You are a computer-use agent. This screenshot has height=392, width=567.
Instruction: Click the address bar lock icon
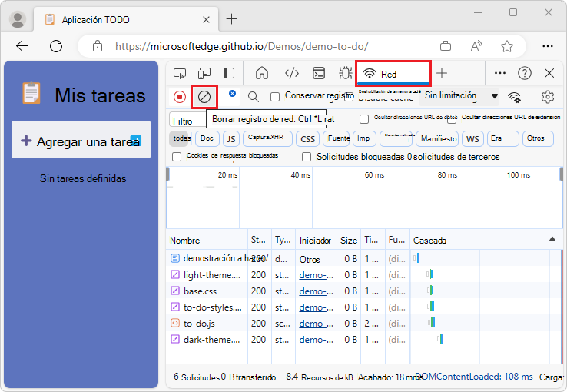[x=98, y=46]
